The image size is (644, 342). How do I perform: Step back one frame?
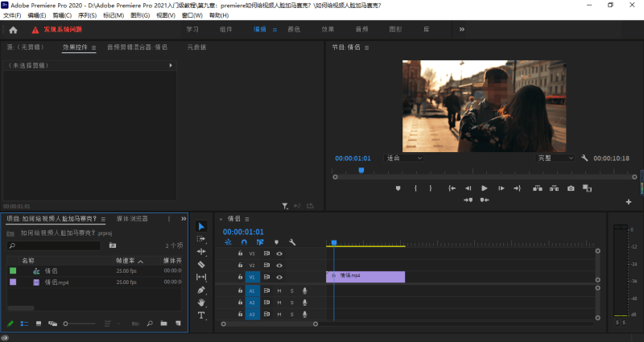[x=469, y=188]
